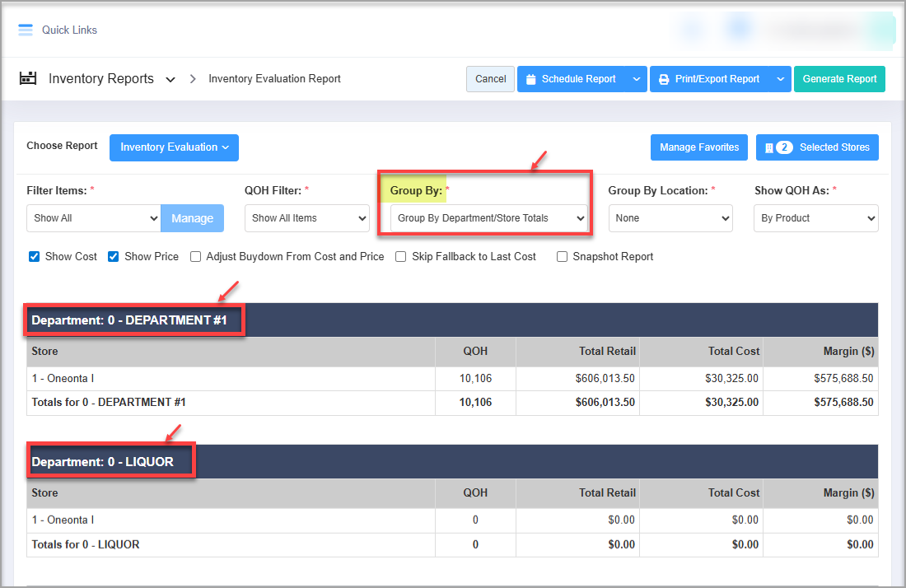
Task: Open the Show QOH As dropdown
Action: coord(815,218)
